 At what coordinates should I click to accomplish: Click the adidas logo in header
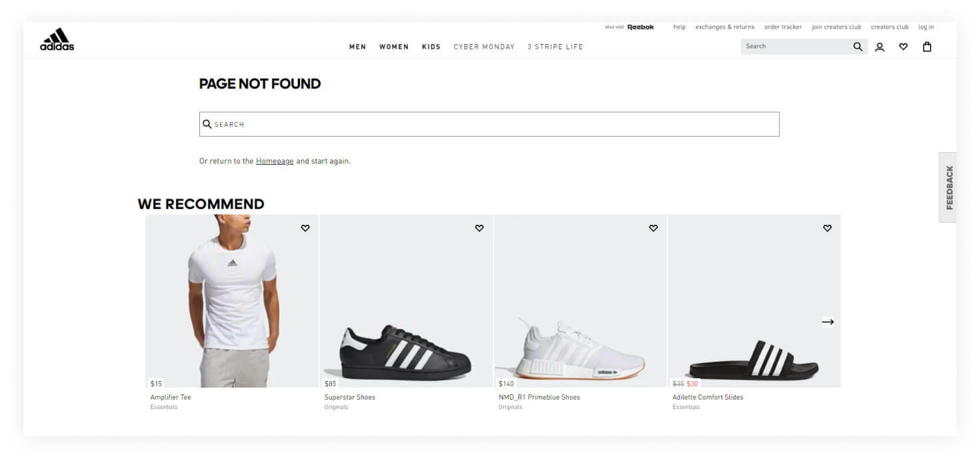(57, 40)
